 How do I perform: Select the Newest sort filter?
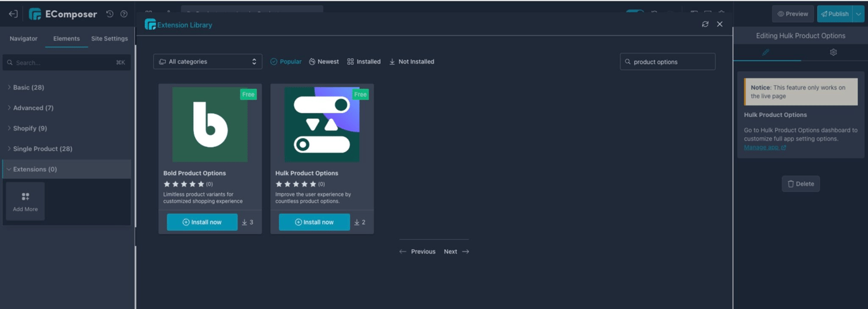coord(324,62)
